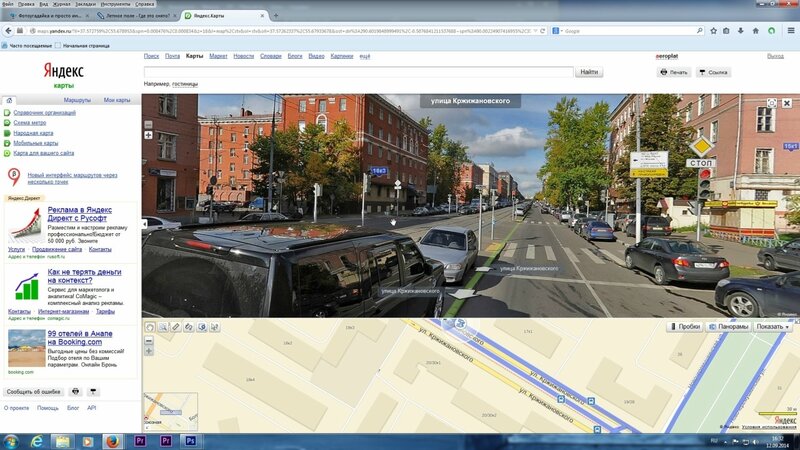The width and height of the screenshot is (800, 450).
Task: Open the Файл menu
Action: click(8, 4)
